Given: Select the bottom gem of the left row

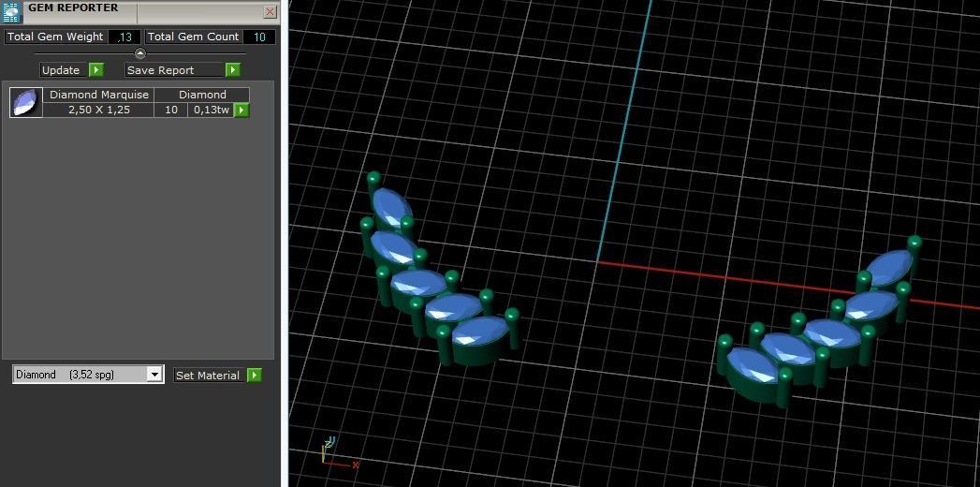Looking at the screenshot, I should [x=481, y=332].
